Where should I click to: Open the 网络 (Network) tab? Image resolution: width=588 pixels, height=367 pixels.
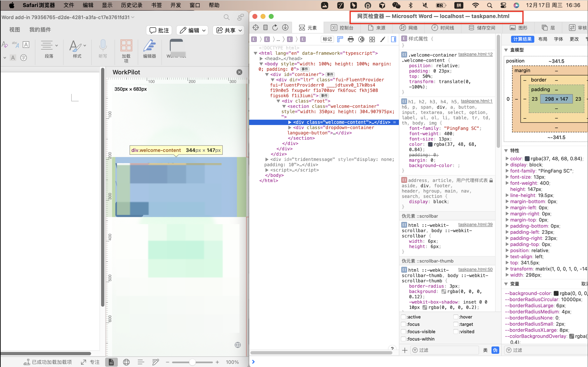click(409, 28)
